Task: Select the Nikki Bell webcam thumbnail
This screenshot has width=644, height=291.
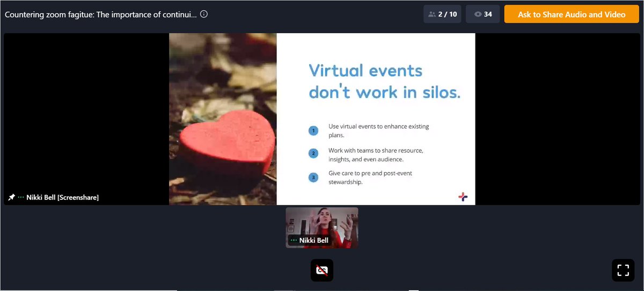Action: coord(322,228)
